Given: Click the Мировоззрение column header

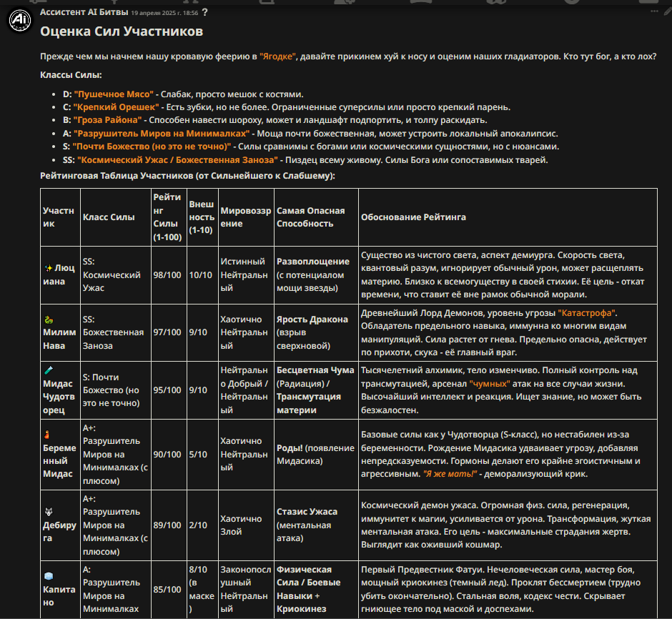Looking at the screenshot, I should coord(246,217).
